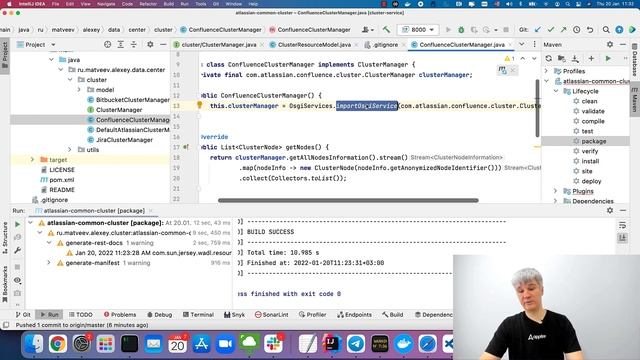This screenshot has width=640, height=360.
Task: Open the Refactor menu
Action: click(148, 4)
